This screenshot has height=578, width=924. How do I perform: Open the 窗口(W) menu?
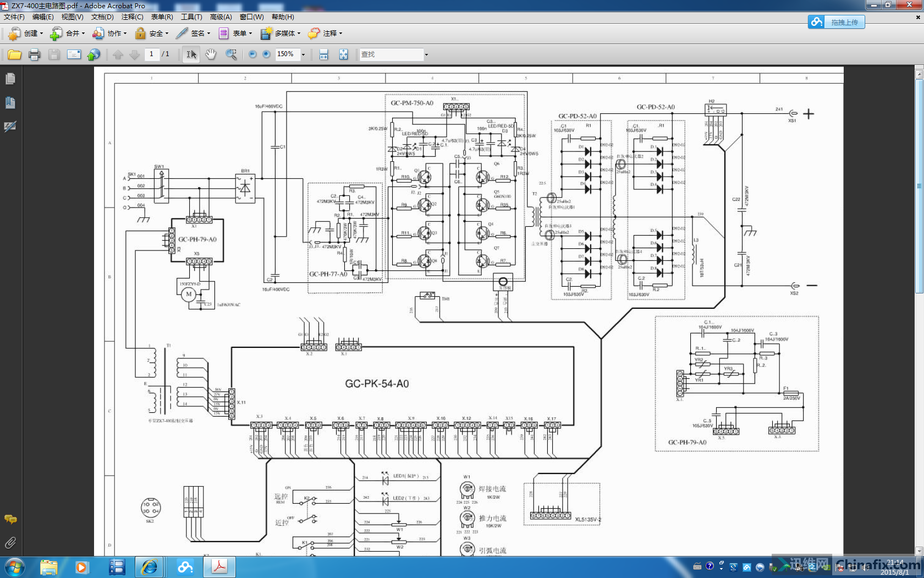(251, 17)
